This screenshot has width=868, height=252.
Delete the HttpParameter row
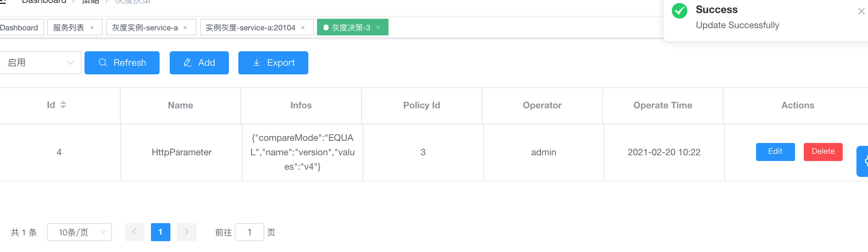(823, 152)
